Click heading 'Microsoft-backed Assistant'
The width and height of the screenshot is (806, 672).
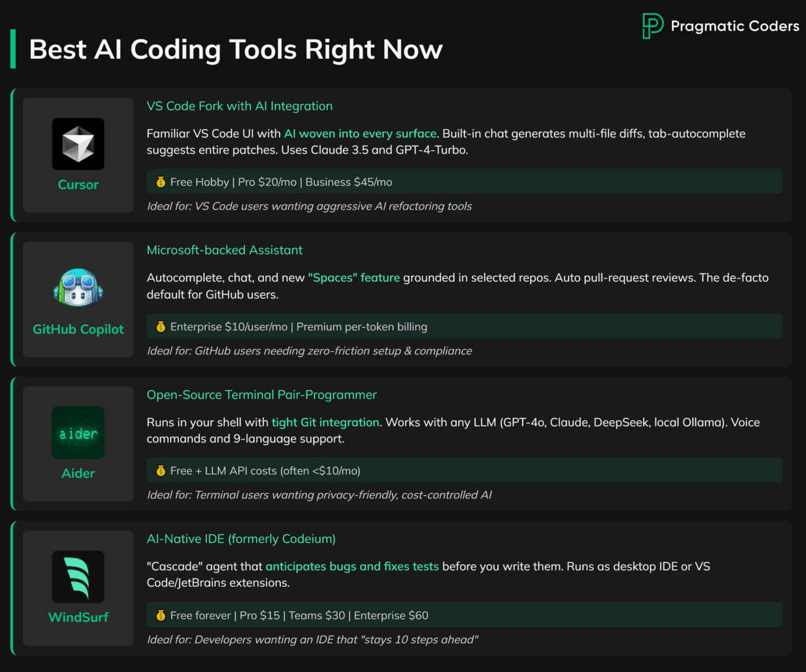coord(224,250)
